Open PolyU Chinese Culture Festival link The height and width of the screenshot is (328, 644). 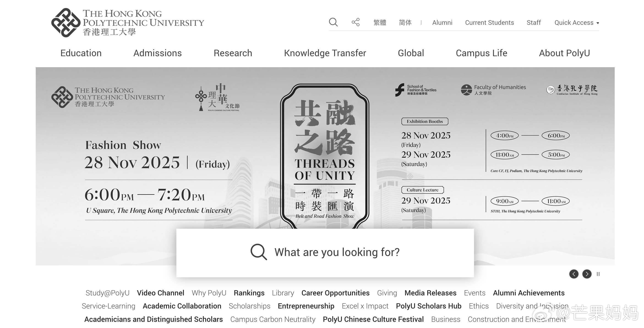(x=373, y=319)
